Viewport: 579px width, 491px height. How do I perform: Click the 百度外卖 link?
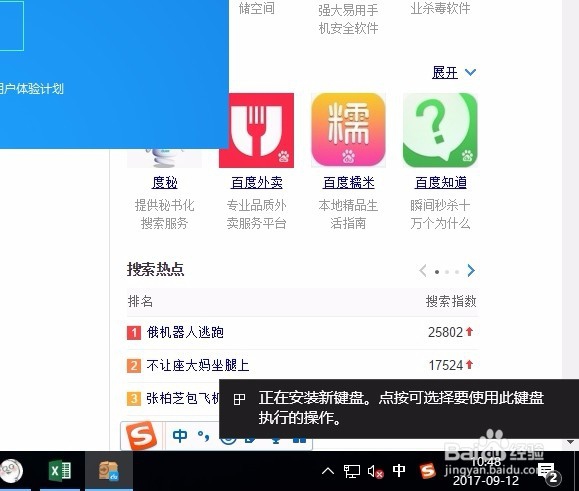(x=257, y=182)
